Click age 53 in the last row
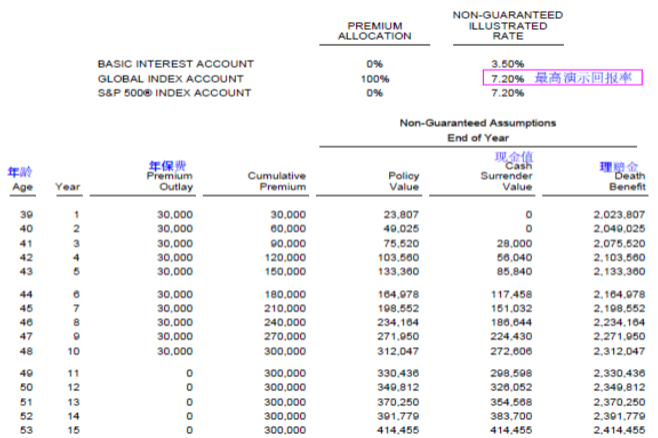Image resolution: width=658 pixels, height=438 pixels. (26, 430)
